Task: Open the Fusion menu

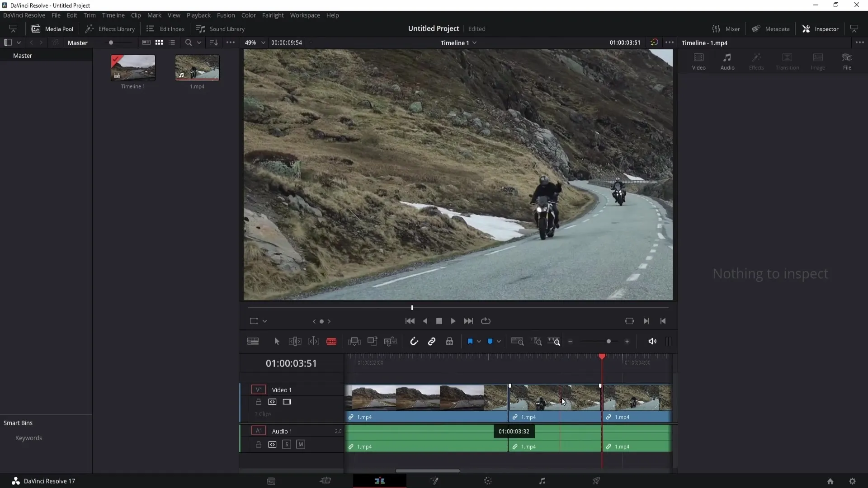Action: point(226,15)
